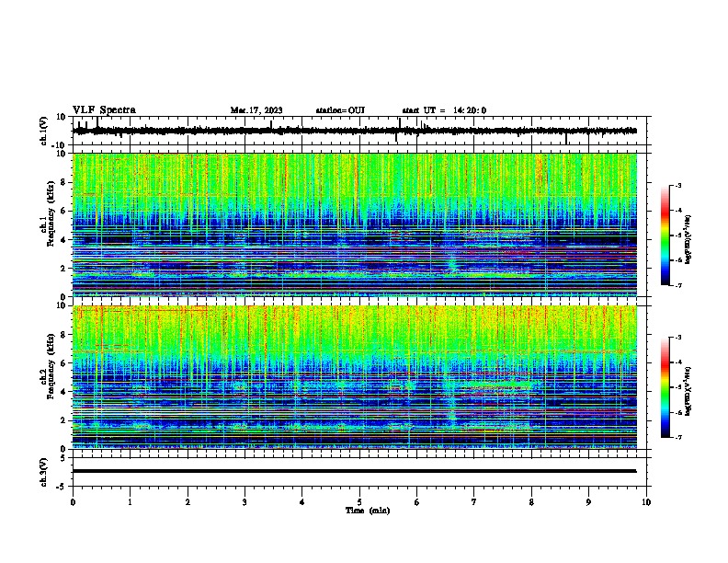Click the "station=OUI" header label

(x=340, y=110)
